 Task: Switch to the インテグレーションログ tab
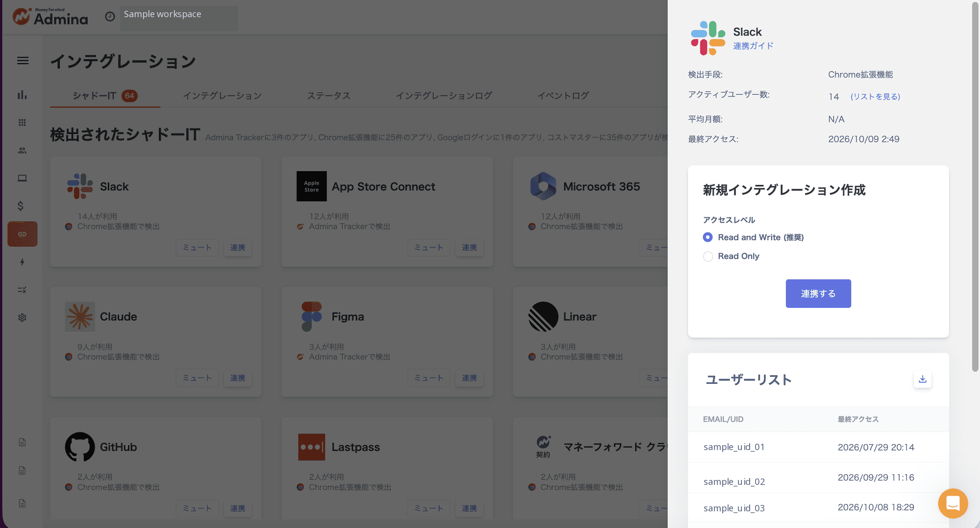(443, 96)
